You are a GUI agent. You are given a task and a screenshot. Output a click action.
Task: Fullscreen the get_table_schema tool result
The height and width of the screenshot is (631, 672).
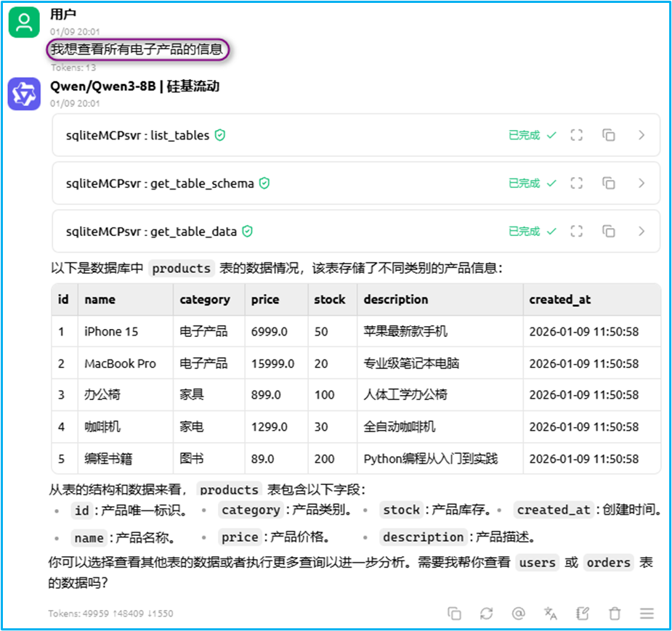click(x=576, y=183)
